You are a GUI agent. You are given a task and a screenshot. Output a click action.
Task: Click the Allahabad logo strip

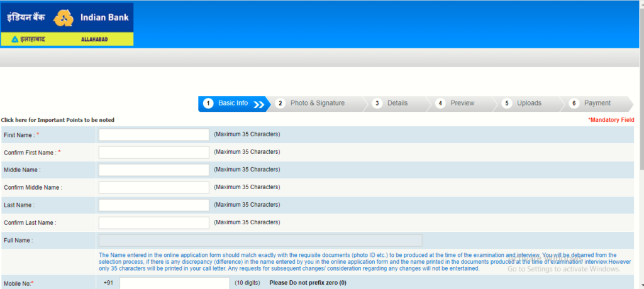(x=67, y=39)
